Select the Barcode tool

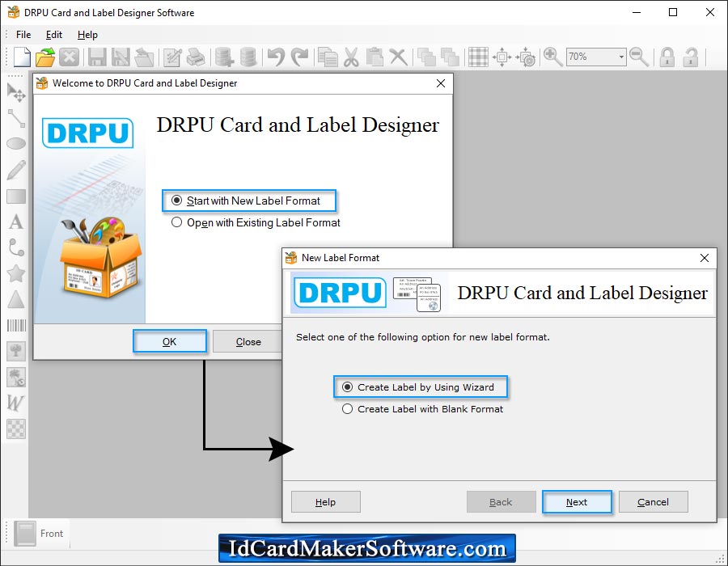16,325
